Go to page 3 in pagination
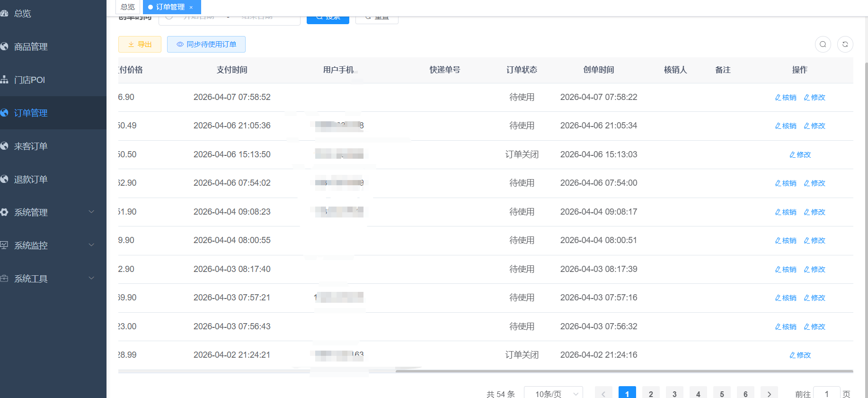The image size is (868, 398). point(674,393)
